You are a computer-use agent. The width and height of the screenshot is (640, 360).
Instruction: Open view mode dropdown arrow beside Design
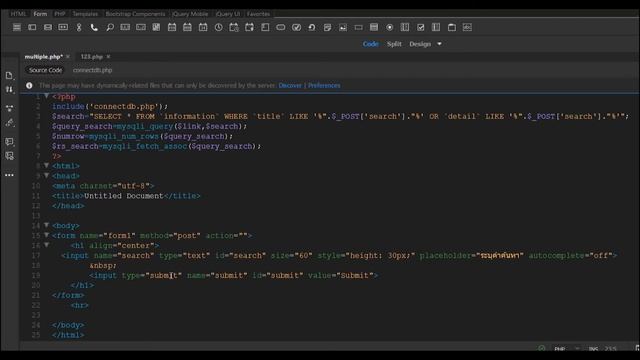point(439,44)
